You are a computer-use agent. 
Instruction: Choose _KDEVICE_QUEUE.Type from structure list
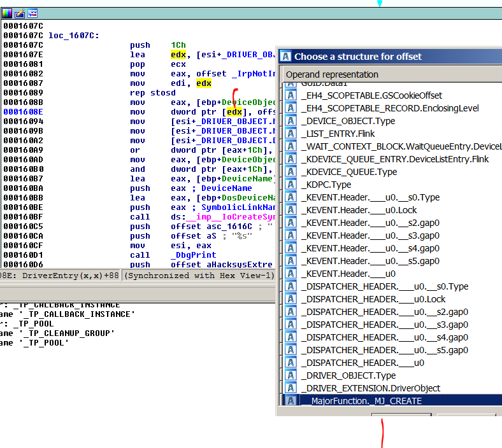348,172
